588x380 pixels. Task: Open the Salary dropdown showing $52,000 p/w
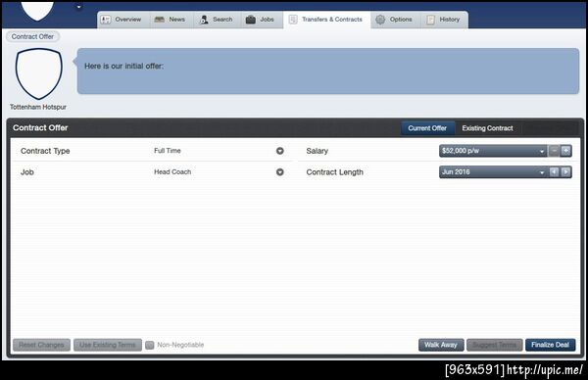click(493, 151)
